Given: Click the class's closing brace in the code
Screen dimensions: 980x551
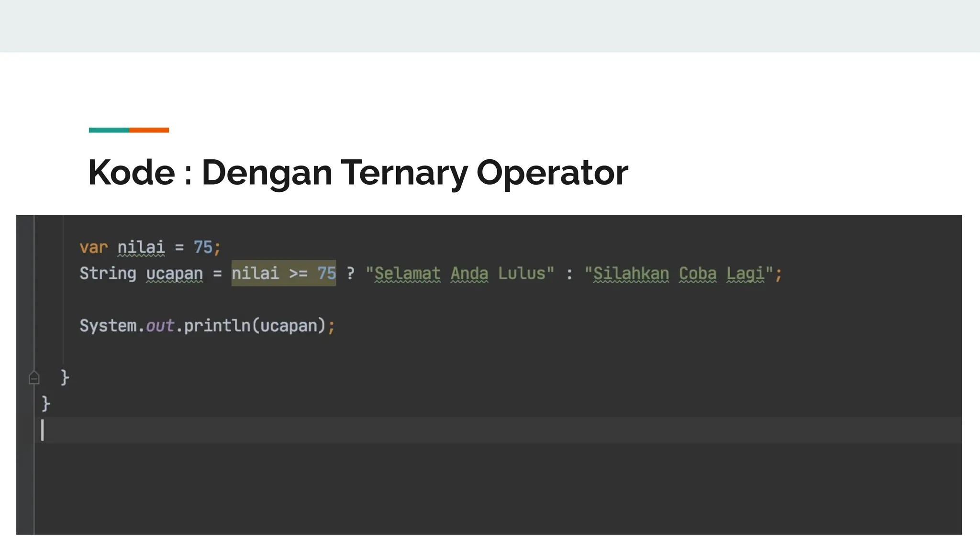Looking at the screenshot, I should coord(46,404).
